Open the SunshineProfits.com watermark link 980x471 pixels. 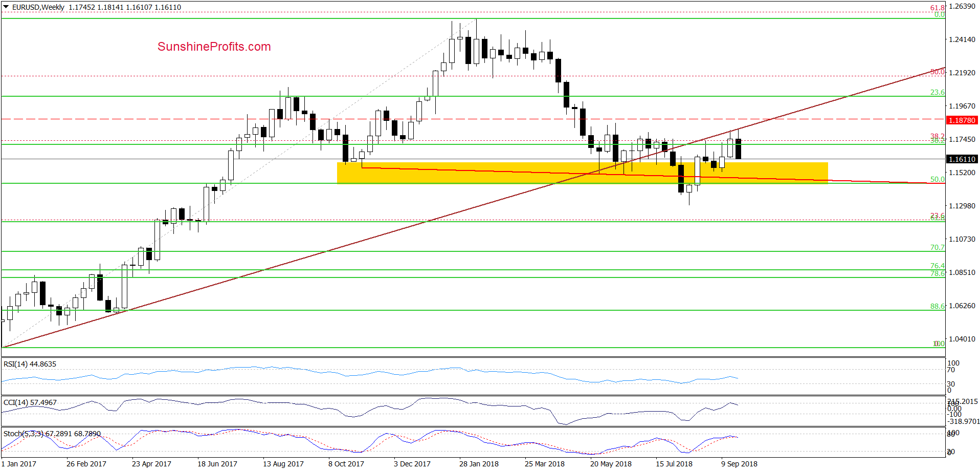tap(214, 47)
